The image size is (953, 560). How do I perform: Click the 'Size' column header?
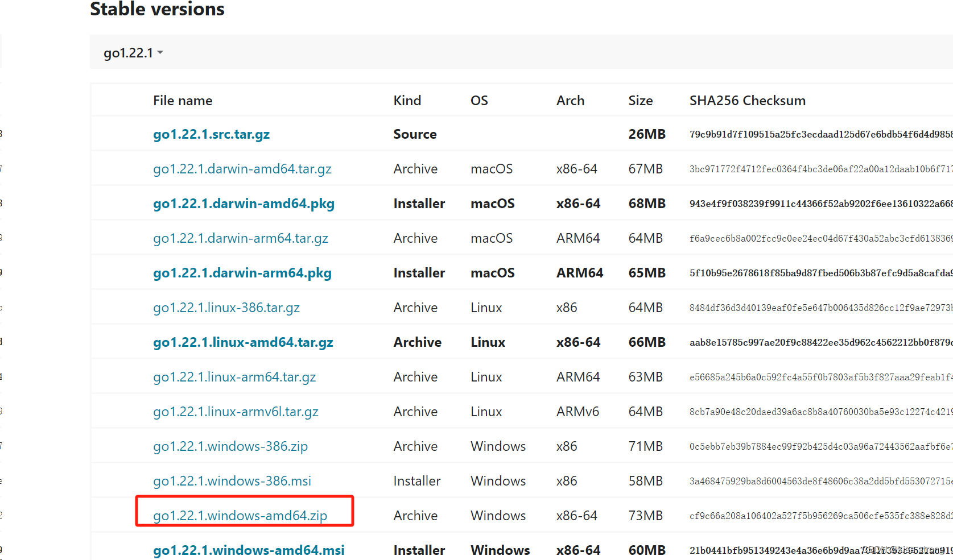coord(641,101)
